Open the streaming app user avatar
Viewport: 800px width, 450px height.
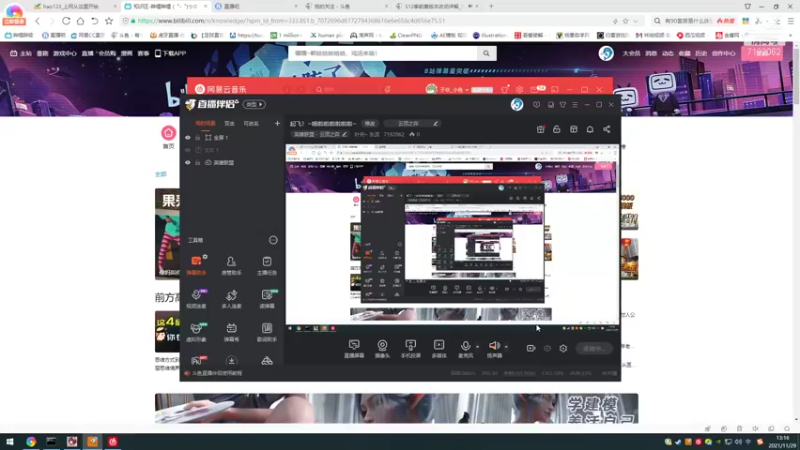[517, 104]
